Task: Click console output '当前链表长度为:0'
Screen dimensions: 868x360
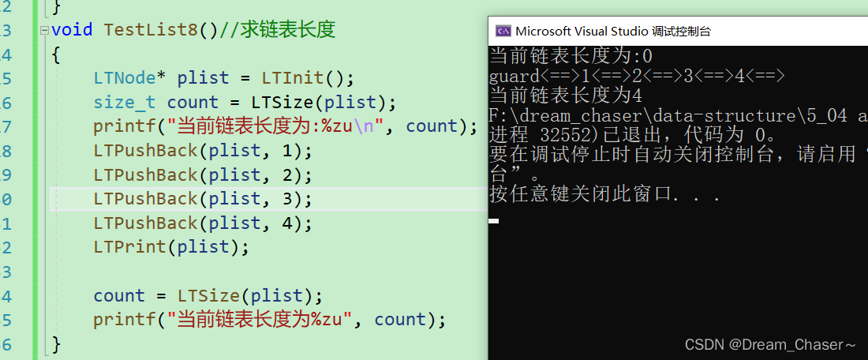Action: point(571,56)
